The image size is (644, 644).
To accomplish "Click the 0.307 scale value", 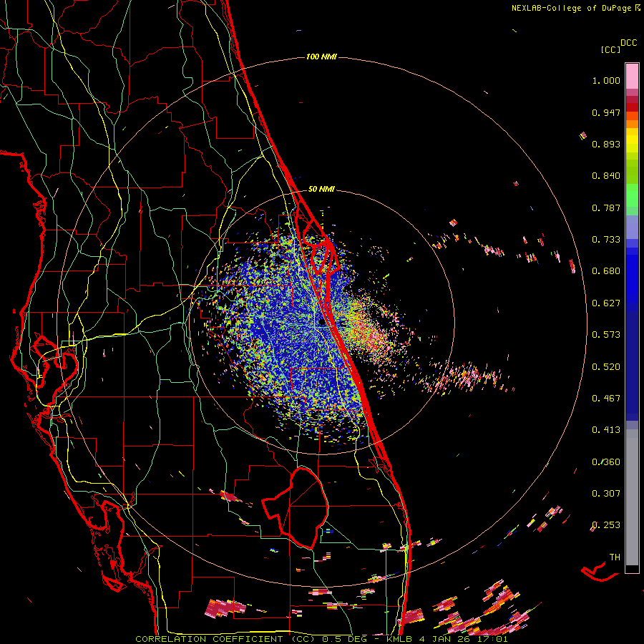I will click(x=606, y=494).
